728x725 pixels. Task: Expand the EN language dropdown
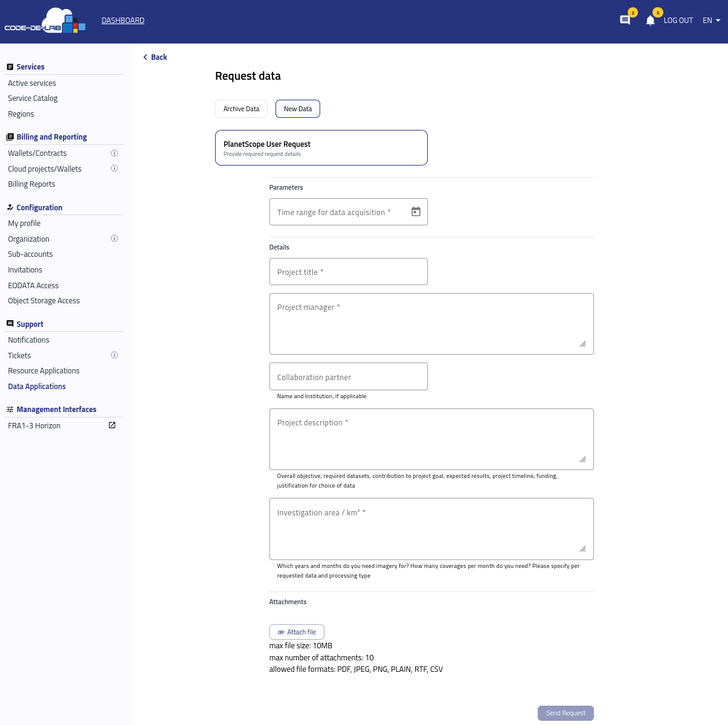tap(712, 21)
